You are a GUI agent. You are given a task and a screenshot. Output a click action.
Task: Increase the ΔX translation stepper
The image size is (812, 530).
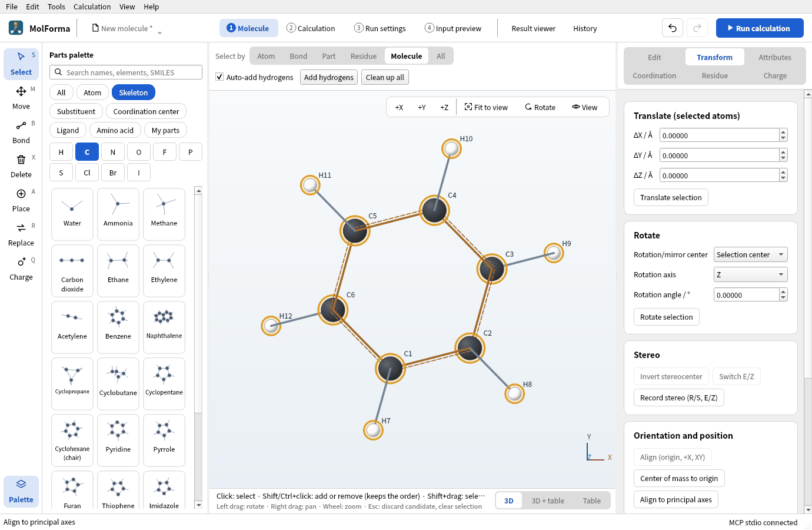click(783, 132)
